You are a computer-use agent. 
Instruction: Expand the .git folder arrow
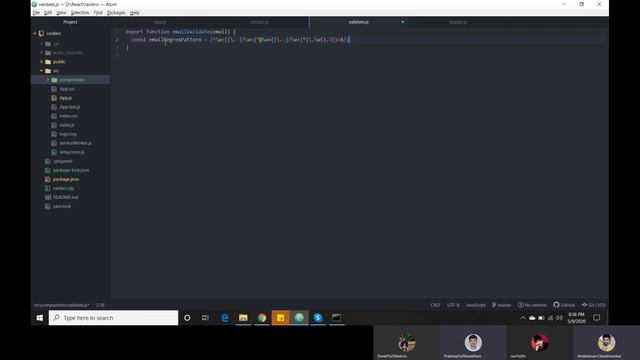tap(42, 44)
